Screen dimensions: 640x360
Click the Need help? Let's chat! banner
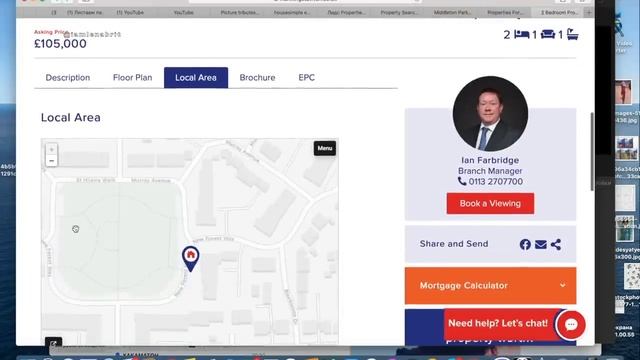(498, 323)
